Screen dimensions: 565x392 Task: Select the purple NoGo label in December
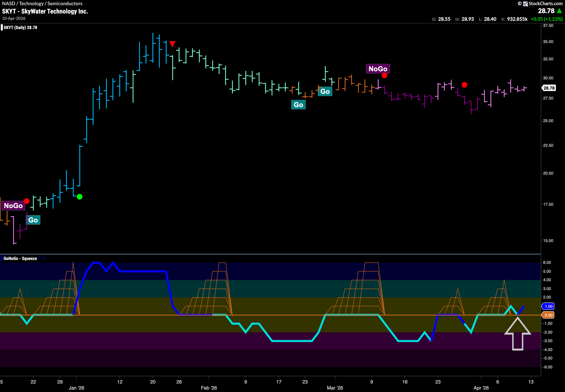click(13, 206)
